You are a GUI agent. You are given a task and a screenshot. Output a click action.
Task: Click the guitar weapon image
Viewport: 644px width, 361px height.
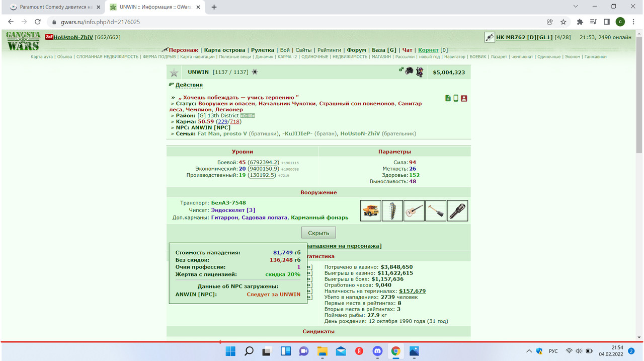coord(415,211)
